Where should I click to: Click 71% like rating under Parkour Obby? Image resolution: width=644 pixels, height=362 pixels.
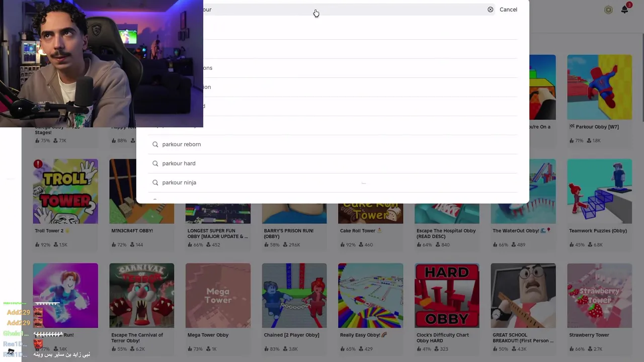tap(577, 141)
